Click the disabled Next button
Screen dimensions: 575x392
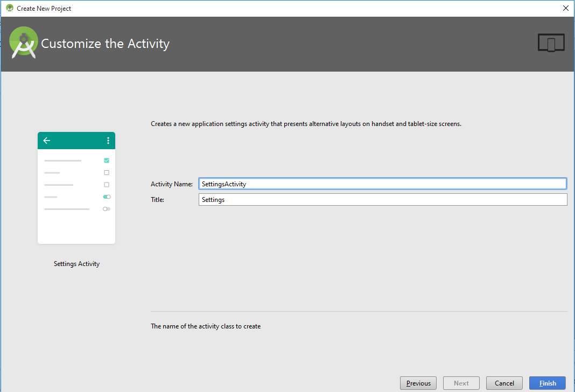[461, 383]
